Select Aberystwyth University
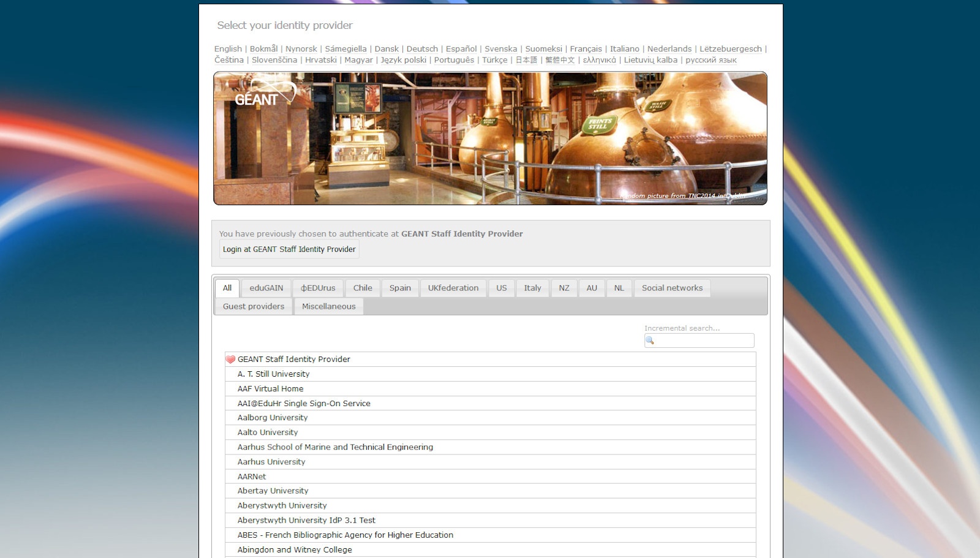Image resolution: width=980 pixels, height=558 pixels. click(490, 505)
